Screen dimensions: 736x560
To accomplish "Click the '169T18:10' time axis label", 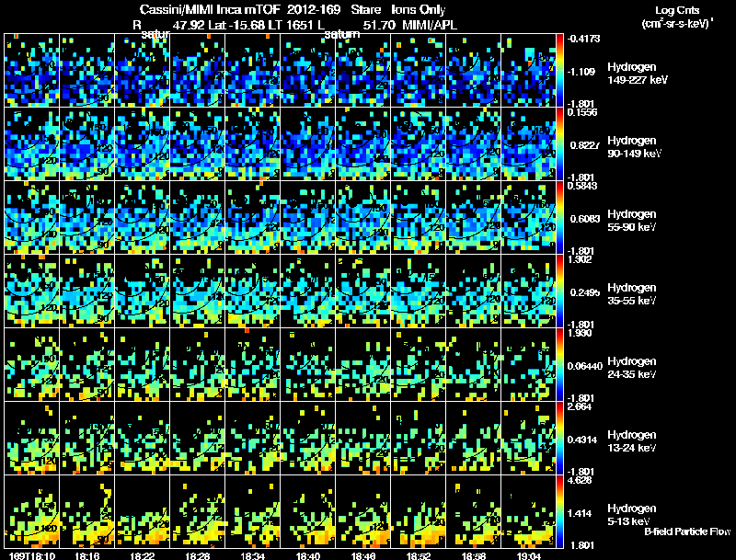I will pos(31,555).
